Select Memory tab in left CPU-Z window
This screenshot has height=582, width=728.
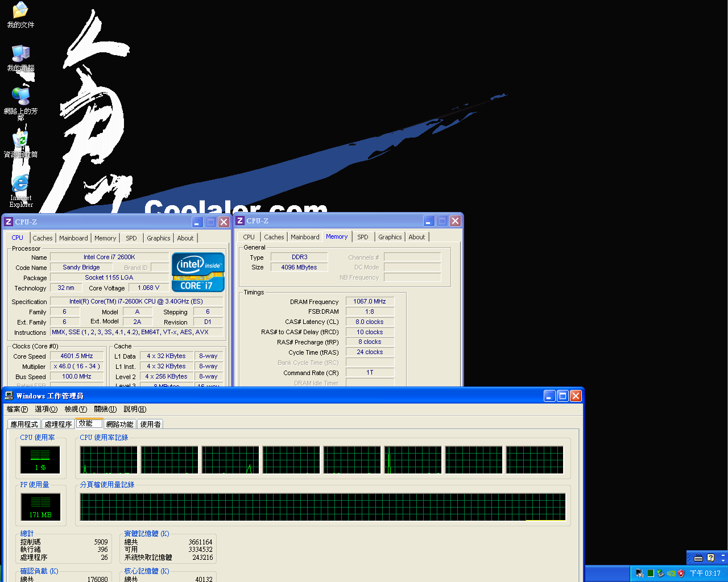click(x=105, y=238)
